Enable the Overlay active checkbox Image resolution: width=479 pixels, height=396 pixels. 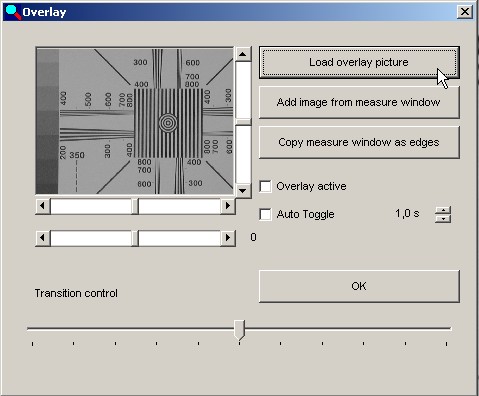tap(265, 186)
